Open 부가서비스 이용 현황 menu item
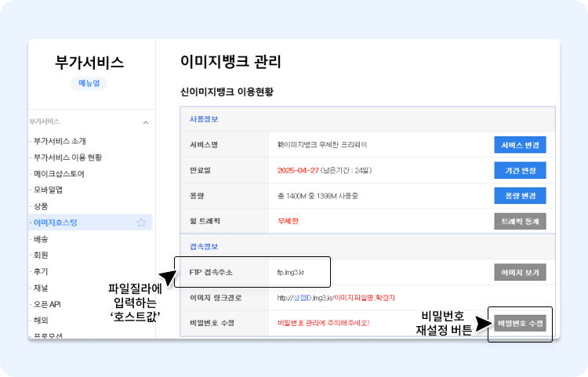This screenshot has width=588, height=377. coord(67,158)
